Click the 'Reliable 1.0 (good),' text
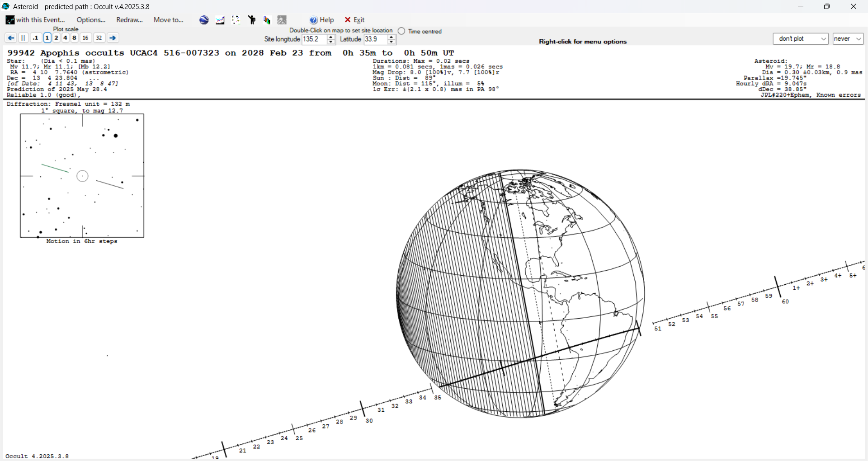Viewport: 868px width, 461px height. pos(44,95)
